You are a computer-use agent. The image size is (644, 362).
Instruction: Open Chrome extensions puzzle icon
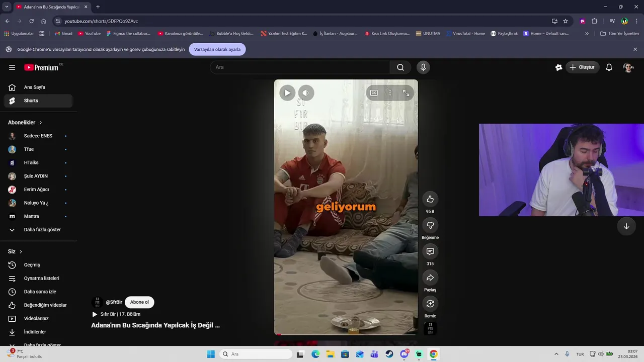[594, 21]
